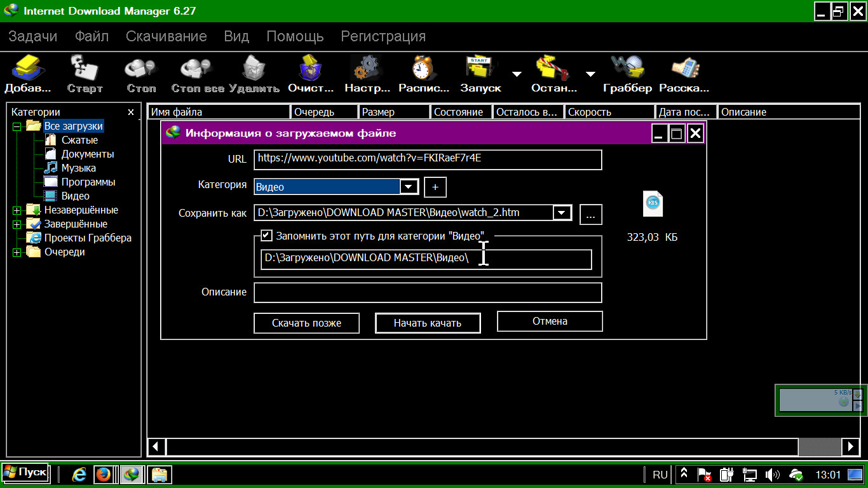Collapse the Все загрузки tree node
The image size is (868, 488).
(x=17, y=126)
